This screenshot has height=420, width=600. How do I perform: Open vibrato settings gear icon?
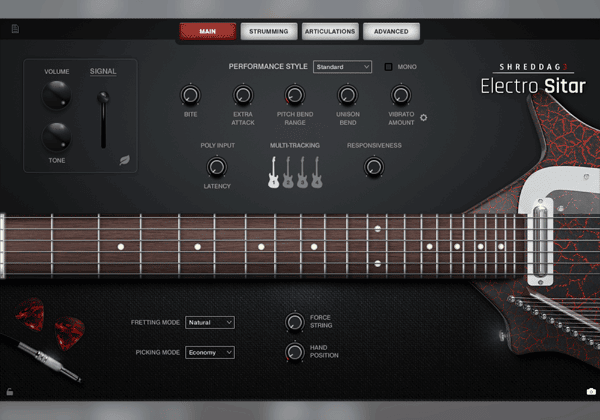tap(424, 117)
